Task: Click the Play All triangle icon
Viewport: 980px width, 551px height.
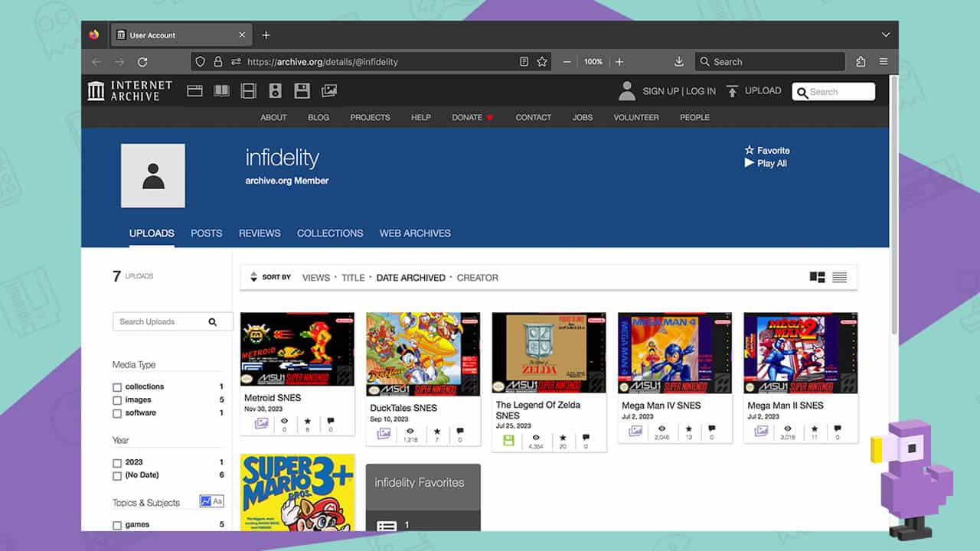Action: pos(750,163)
